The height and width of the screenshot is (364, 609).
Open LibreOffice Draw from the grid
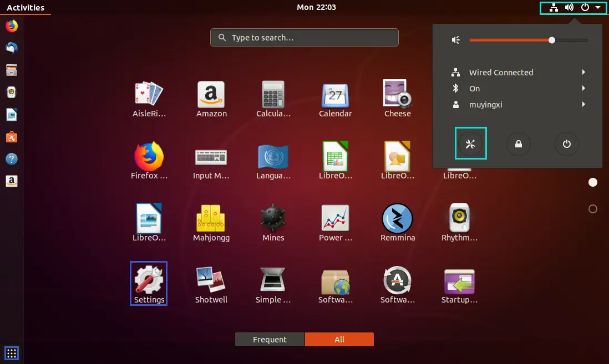(x=397, y=161)
